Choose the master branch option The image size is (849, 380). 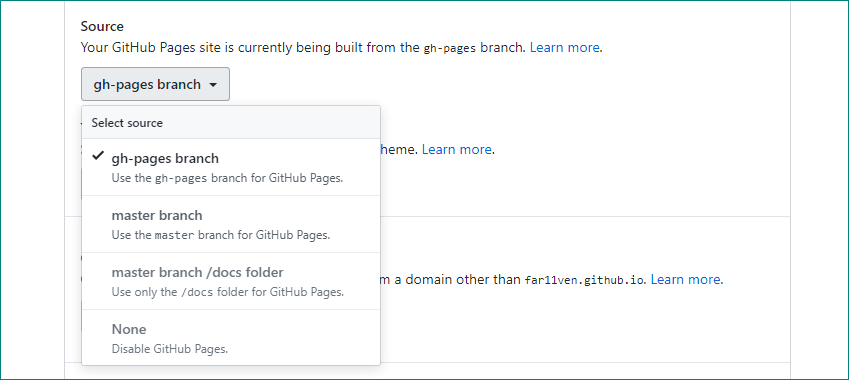[231, 224]
